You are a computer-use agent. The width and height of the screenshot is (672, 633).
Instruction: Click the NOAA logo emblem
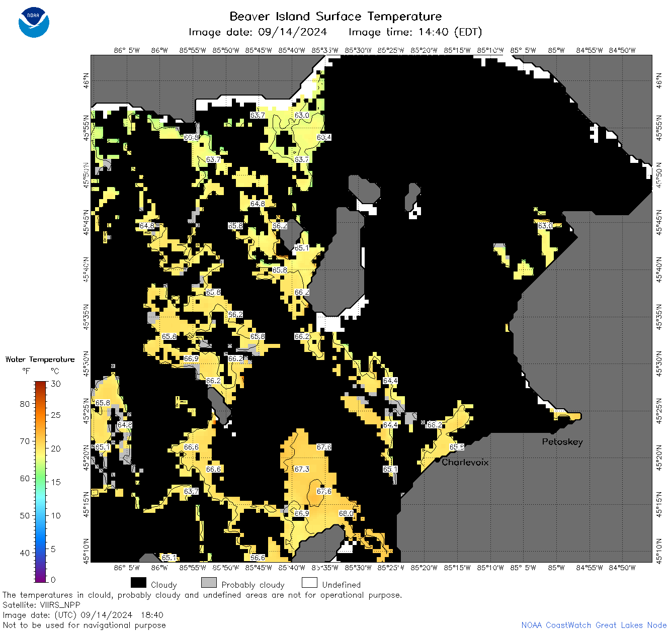point(34,23)
